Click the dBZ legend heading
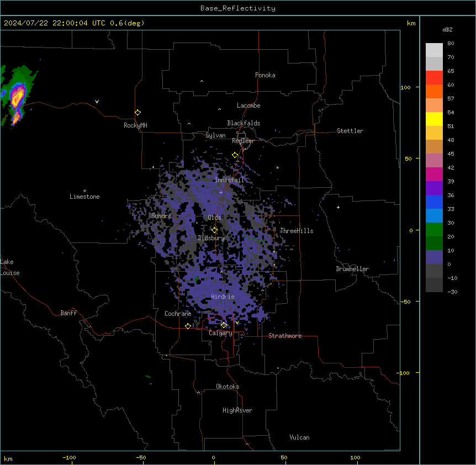This screenshot has width=476, height=465. pyautogui.click(x=447, y=29)
